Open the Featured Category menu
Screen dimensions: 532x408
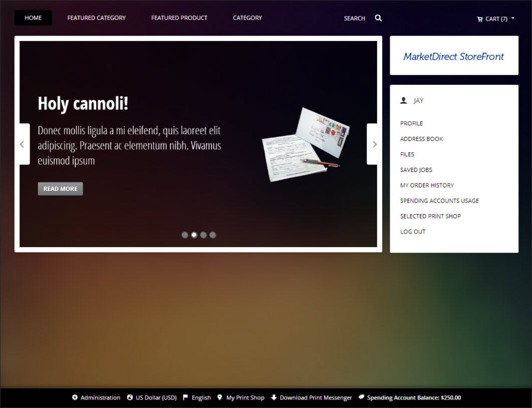point(97,18)
